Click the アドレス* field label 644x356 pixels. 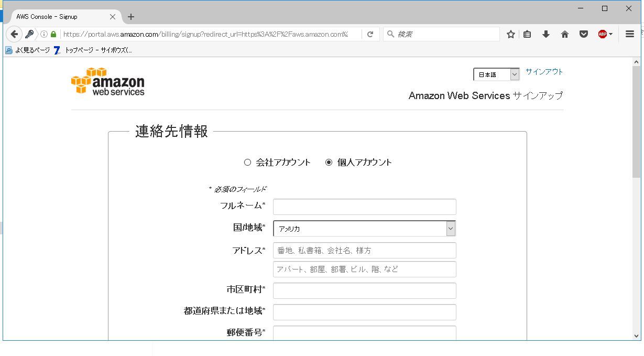(x=248, y=251)
